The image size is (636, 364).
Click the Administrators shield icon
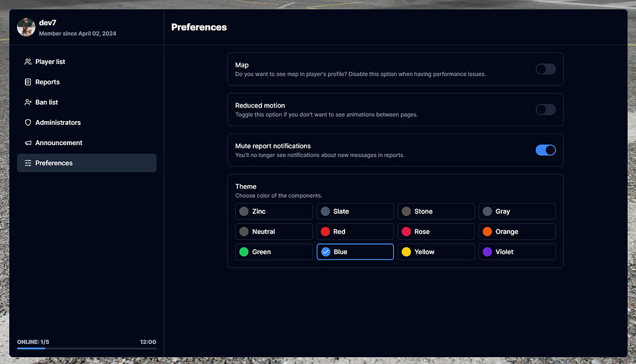[28, 122]
